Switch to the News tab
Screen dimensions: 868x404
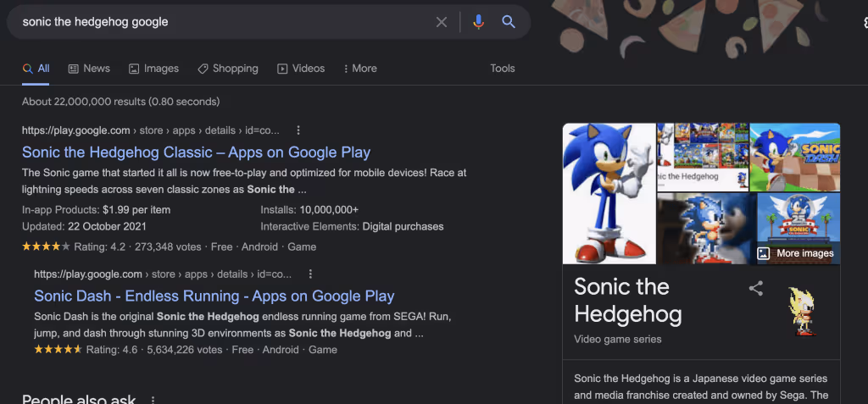pos(89,69)
